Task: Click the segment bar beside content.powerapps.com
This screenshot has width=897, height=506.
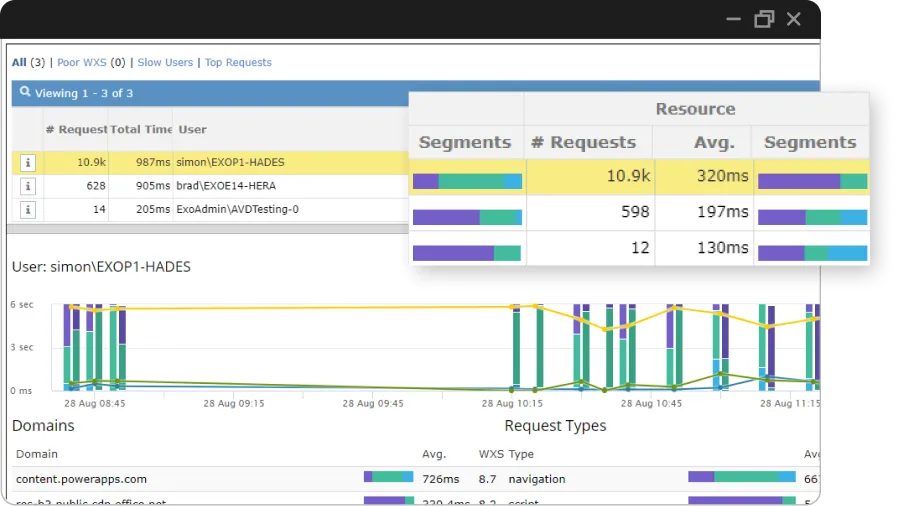Action: click(388, 476)
